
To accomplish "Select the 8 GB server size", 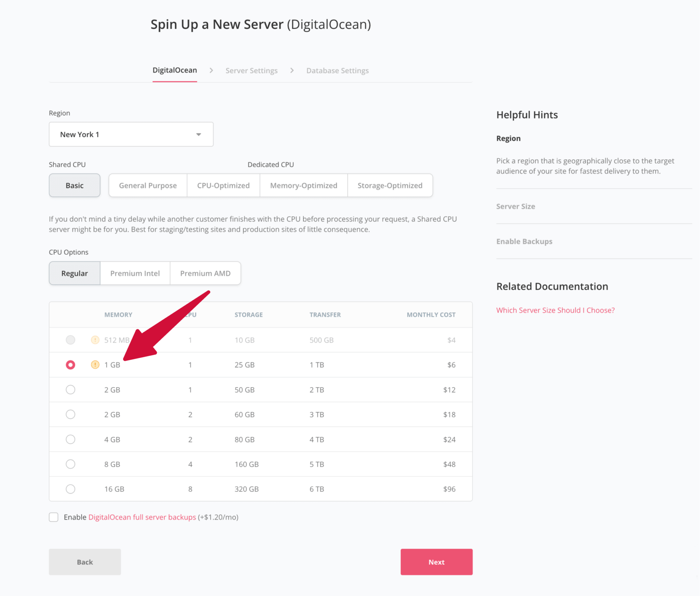I will [x=70, y=464].
